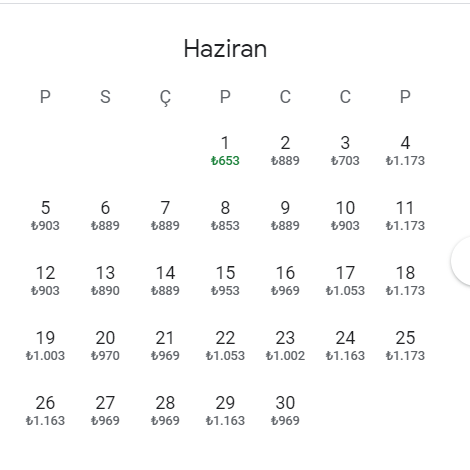Click the Haziran month heading
This screenshot has width=470, height=470.
click(x=225, y=49)
